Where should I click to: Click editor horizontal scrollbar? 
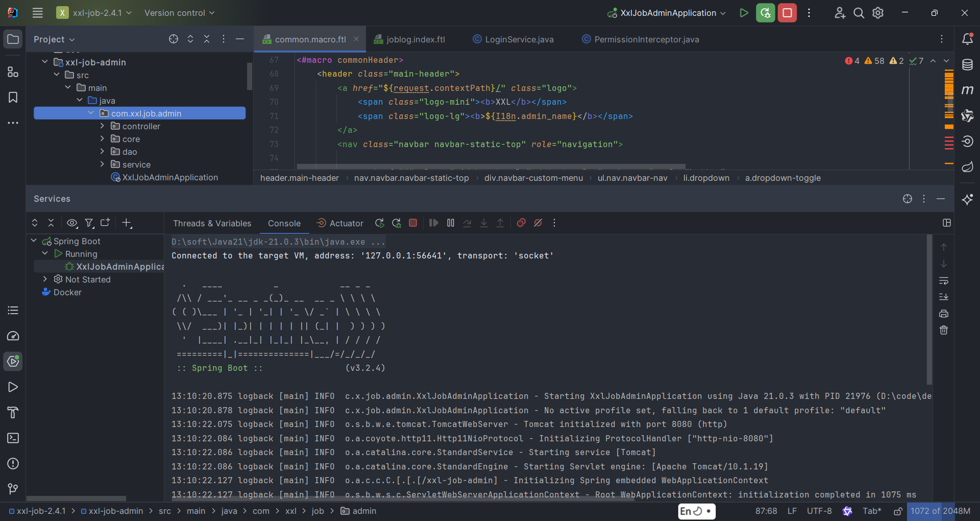tap(491, 167)
